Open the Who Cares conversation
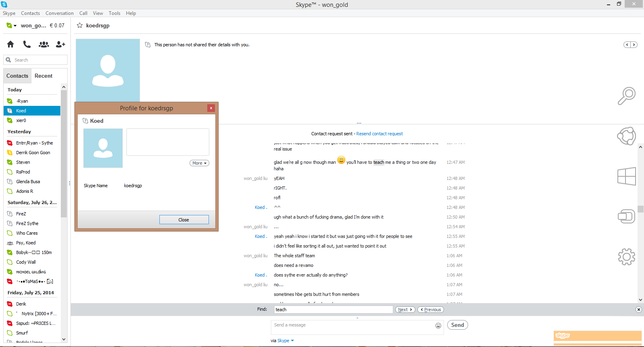The width and height of the screenshot is (644, 347). pos(32,233)
